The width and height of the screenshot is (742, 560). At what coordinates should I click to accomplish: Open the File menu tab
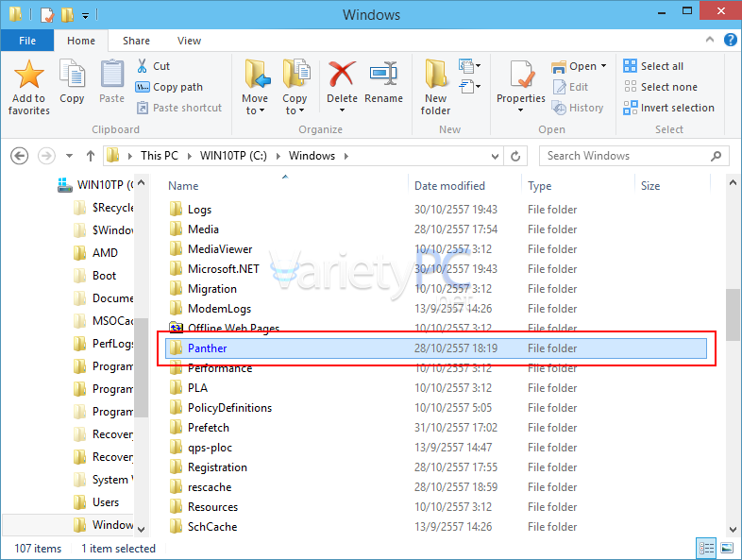point(27,41)
